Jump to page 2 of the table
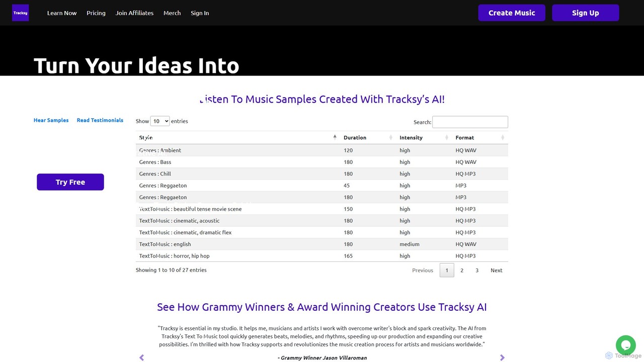Viewport: 644px width, 362px height. [x=462, y=270]
